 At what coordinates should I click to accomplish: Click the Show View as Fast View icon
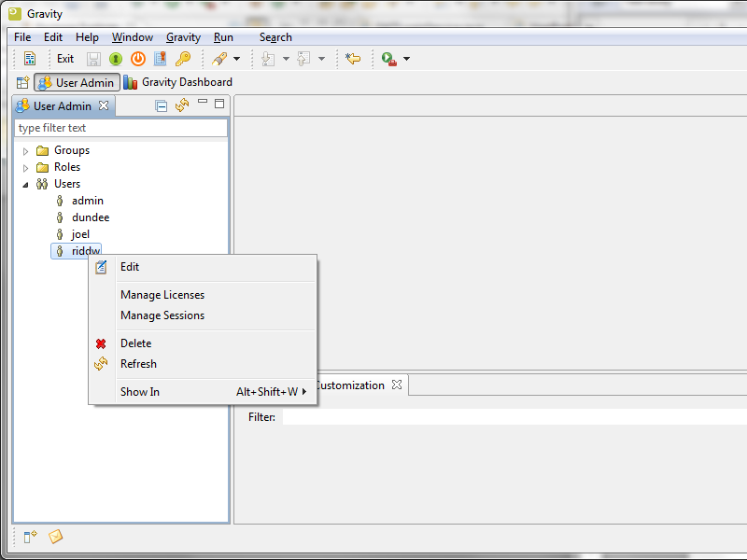point(30,536)
